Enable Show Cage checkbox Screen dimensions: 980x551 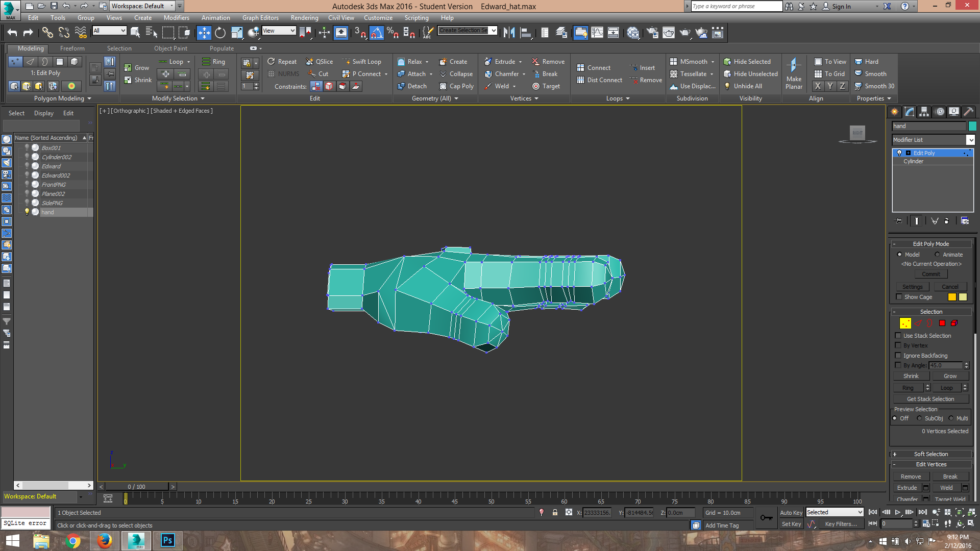(x=899, y=297)
